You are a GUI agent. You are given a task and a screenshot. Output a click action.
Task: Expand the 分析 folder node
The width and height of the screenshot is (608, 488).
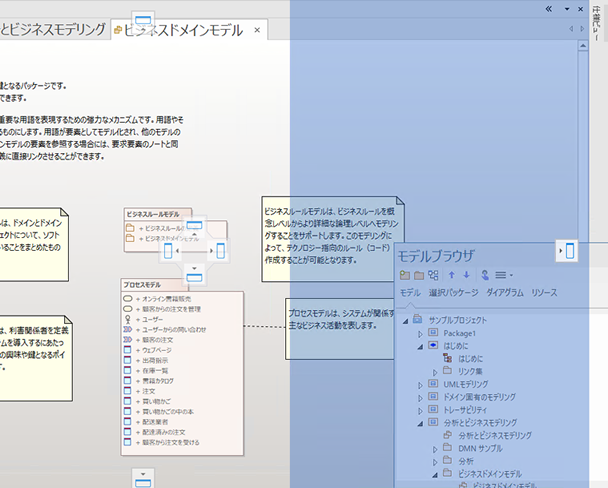tap(435, 462)
